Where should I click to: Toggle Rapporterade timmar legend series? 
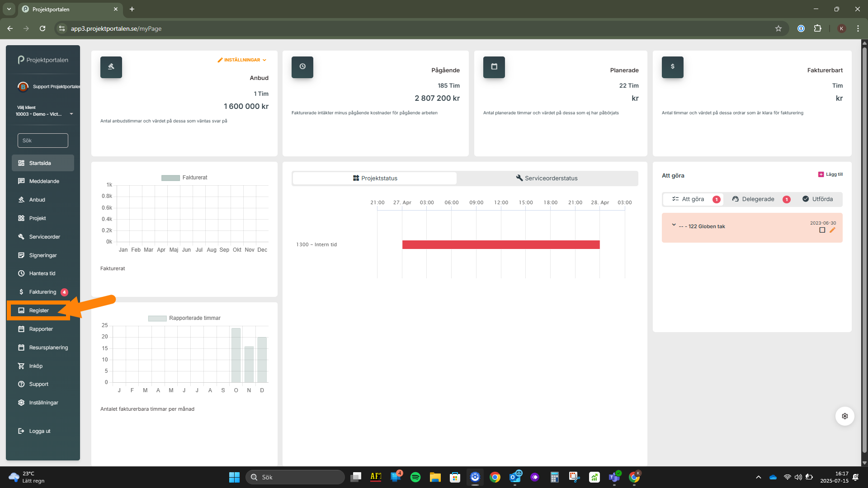pos(157,318)
